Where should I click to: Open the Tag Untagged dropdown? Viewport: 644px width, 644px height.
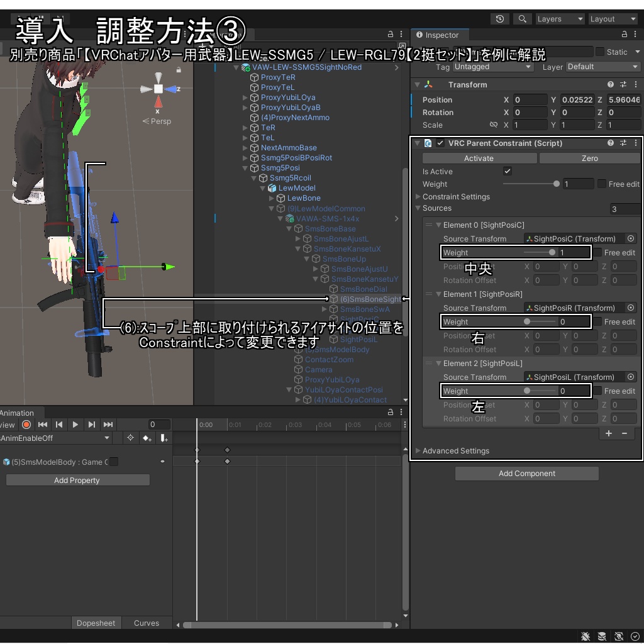(492, 67)
